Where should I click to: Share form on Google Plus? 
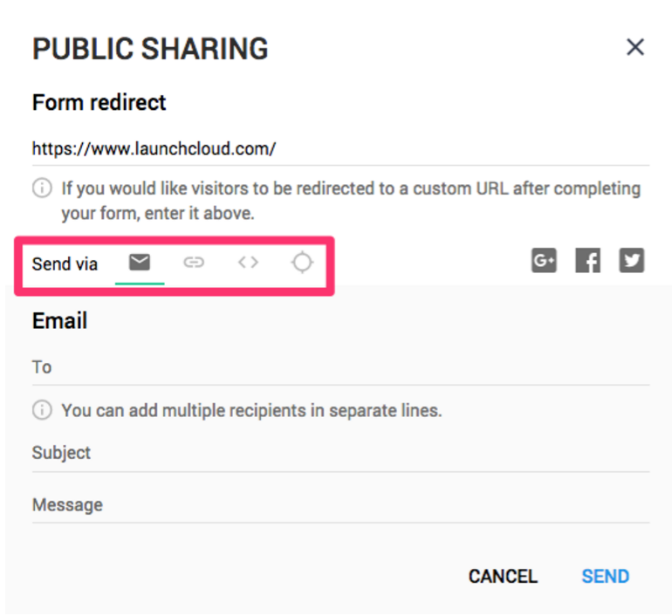click(544, 260)
